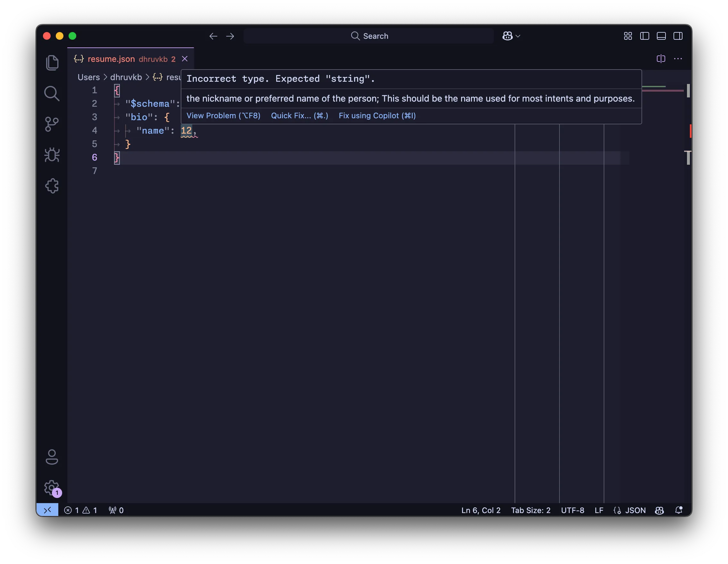Click the editor vertical scrollbar thumb
Viewport: 728px width, 564px height.
click(688, 91)
